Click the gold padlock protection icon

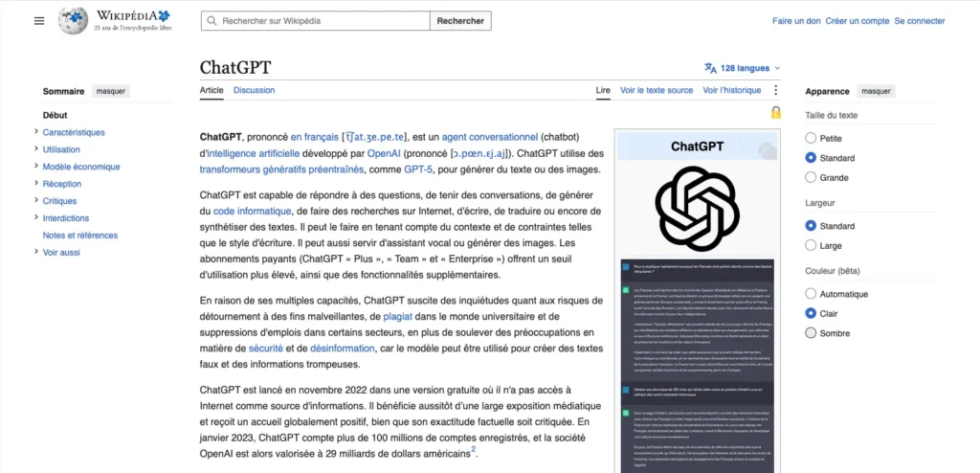(x=775, y=112)
